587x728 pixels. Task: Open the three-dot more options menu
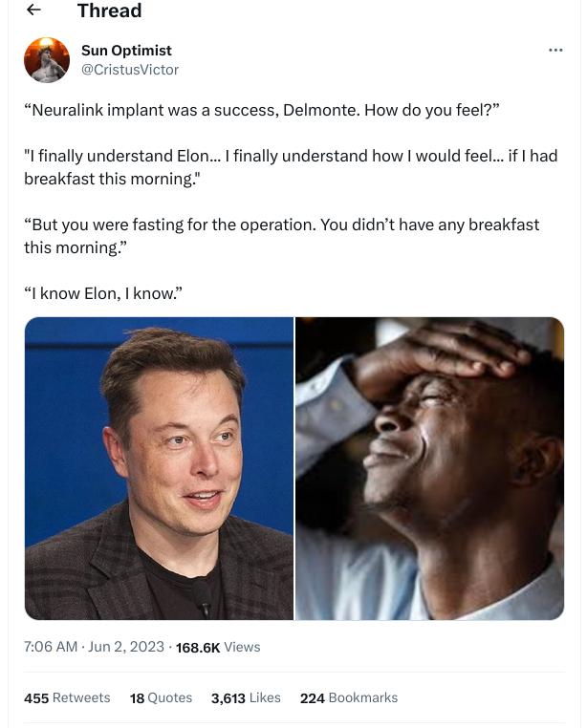pos(555,50)
